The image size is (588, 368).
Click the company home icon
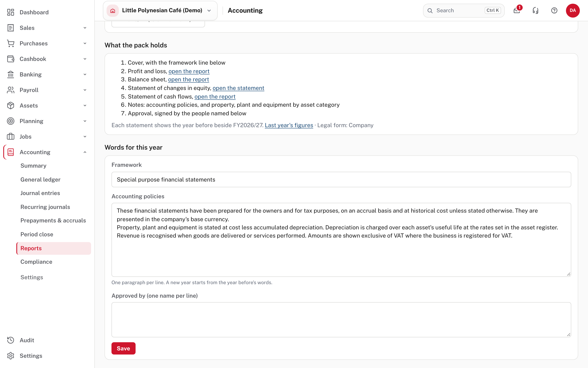[x=113, y=10]
